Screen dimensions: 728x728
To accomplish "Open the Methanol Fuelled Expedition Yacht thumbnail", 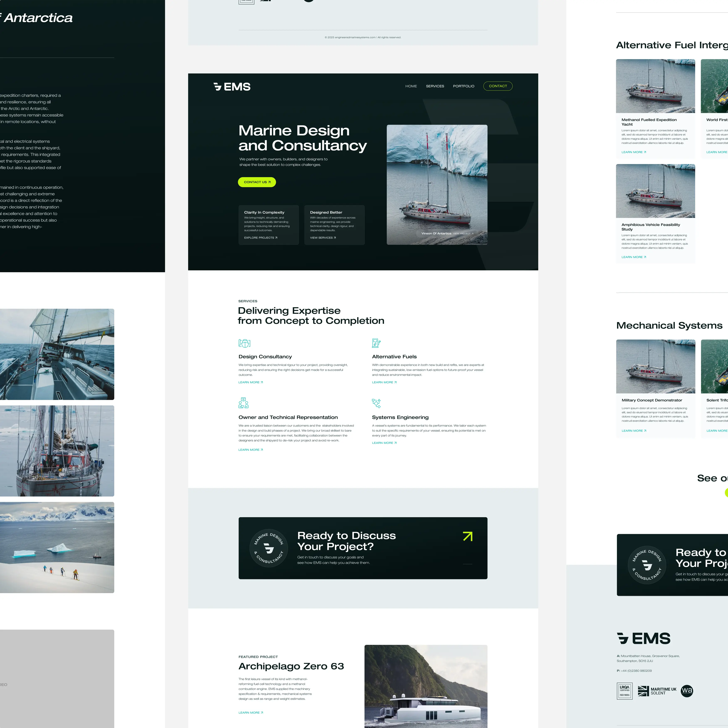I will pos(655,86).
